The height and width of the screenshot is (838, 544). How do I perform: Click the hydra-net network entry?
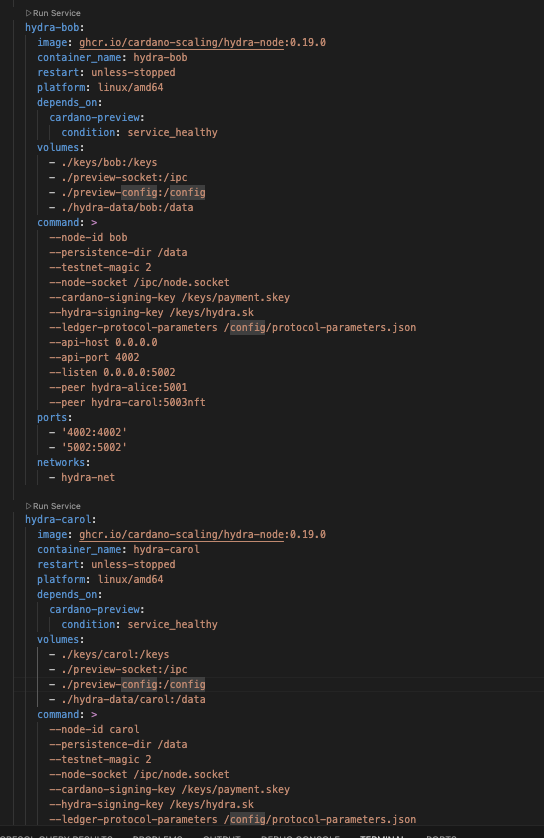coord(88,477)
